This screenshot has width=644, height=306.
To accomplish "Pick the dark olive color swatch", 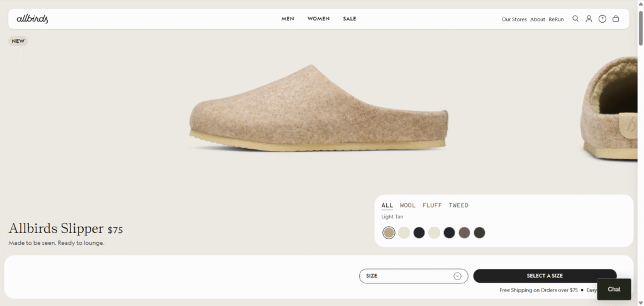I will click(479, 233).
